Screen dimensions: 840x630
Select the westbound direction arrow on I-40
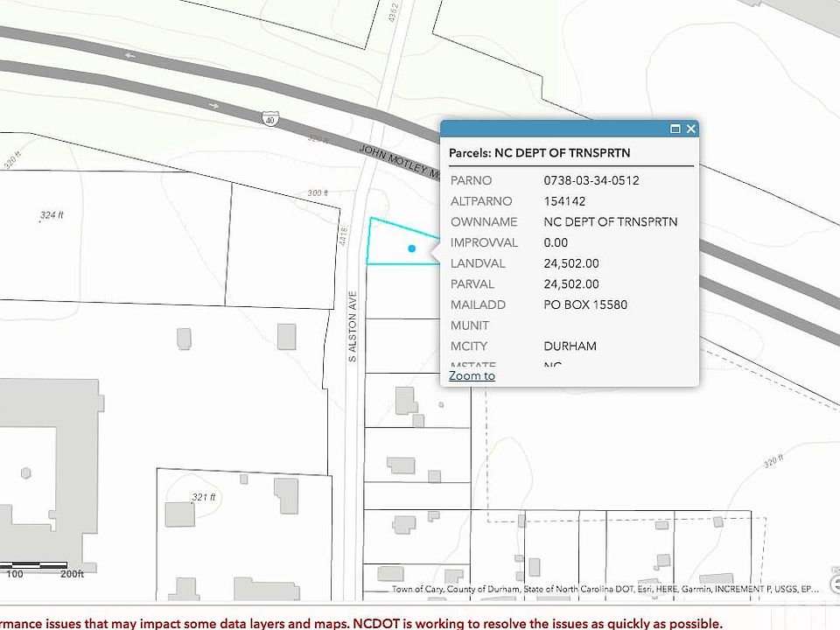pyautogui.click(x=129, y=55)
